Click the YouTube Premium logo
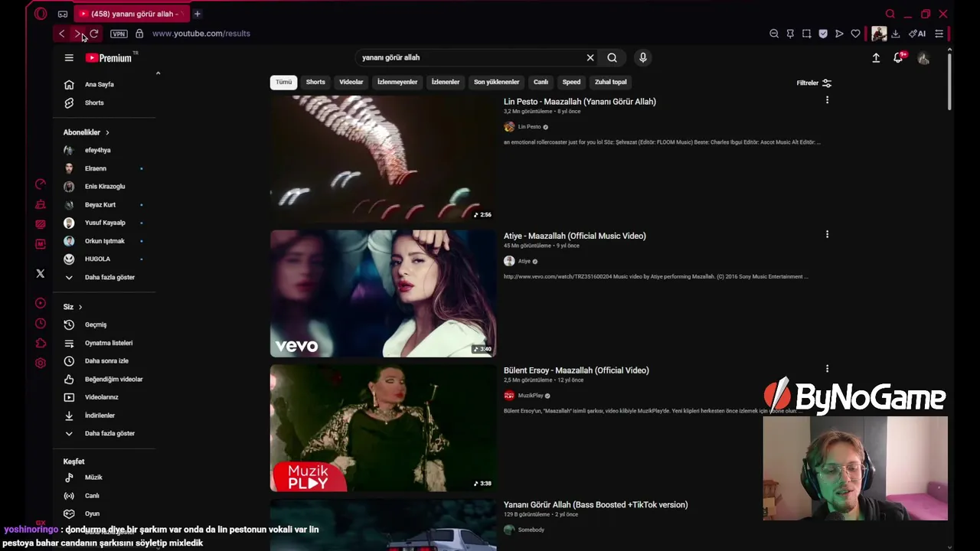This screenshot has width=980, height=551. pyautogui.click(x=110, y=57)
